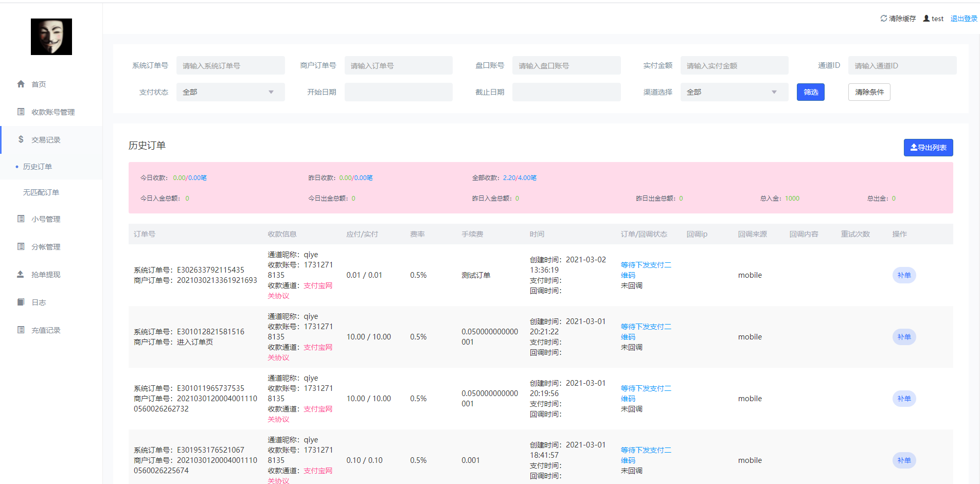Click the 充值记录 sidebar icon

[x=21, y=330]
